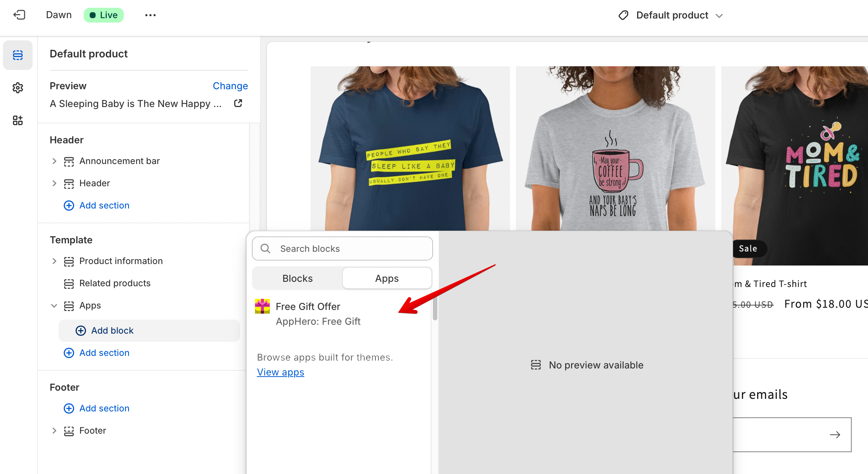Follow the View apps link
Image resolution: width=868 pixels, height=474 pixels.
click(281, 372)
